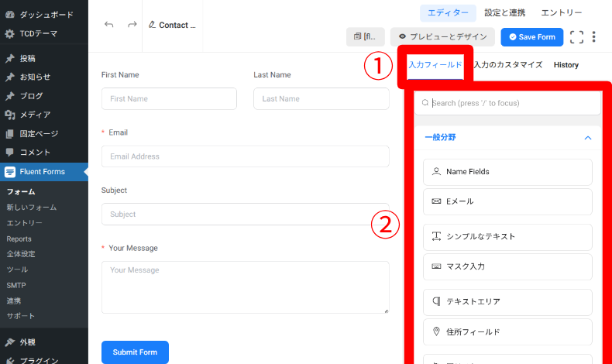Screen dimensions: 612x364
Task: Open Reports submenu link
Action: tap(19, 239)
